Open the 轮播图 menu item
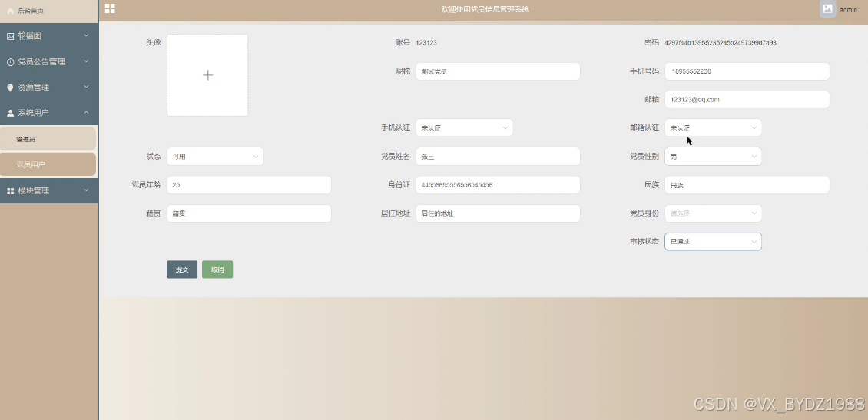This screenshot has width=868, height=420. coord(49,36)
